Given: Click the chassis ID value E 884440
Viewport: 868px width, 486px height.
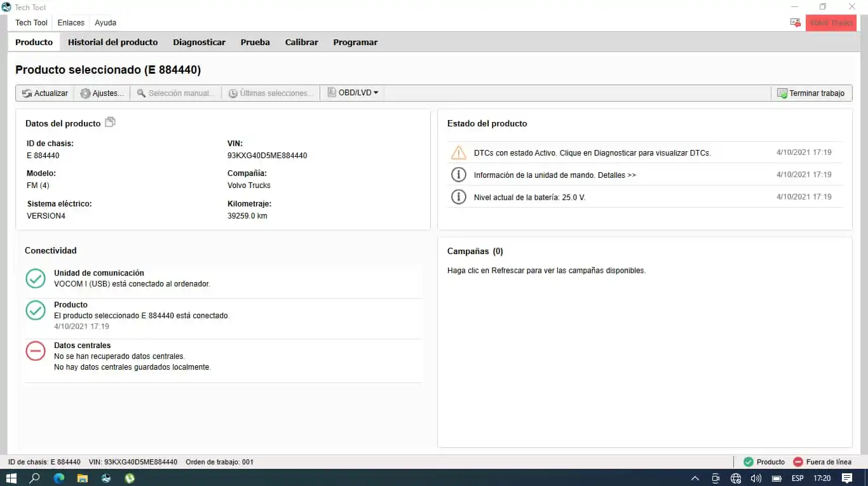Looking at the screenshot, I should (x=43, y=156).
